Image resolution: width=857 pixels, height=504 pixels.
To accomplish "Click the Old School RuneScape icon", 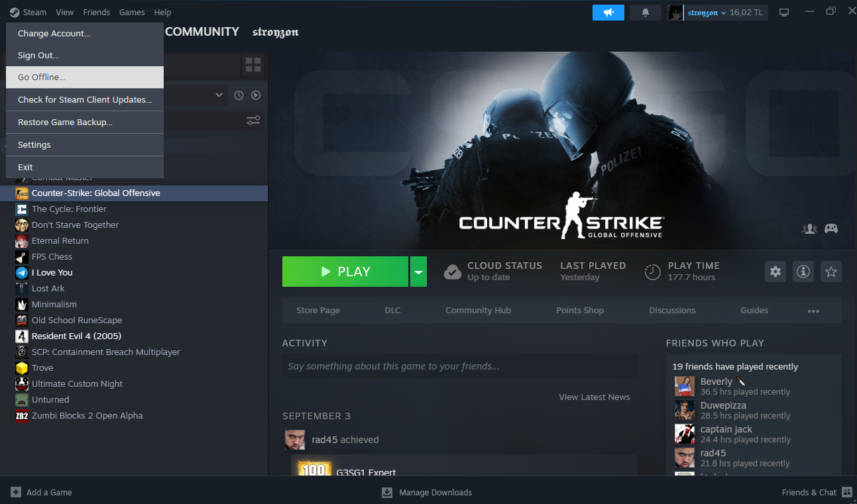I will [22, 321].
